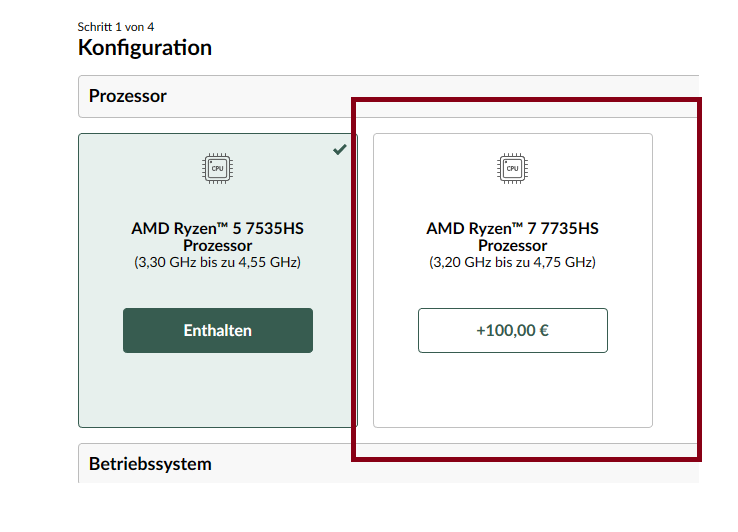Click the Schritt 1 von 4 indicator
Image resolution: width=738 pixels, height=532 pixels.
coord(115,26)
